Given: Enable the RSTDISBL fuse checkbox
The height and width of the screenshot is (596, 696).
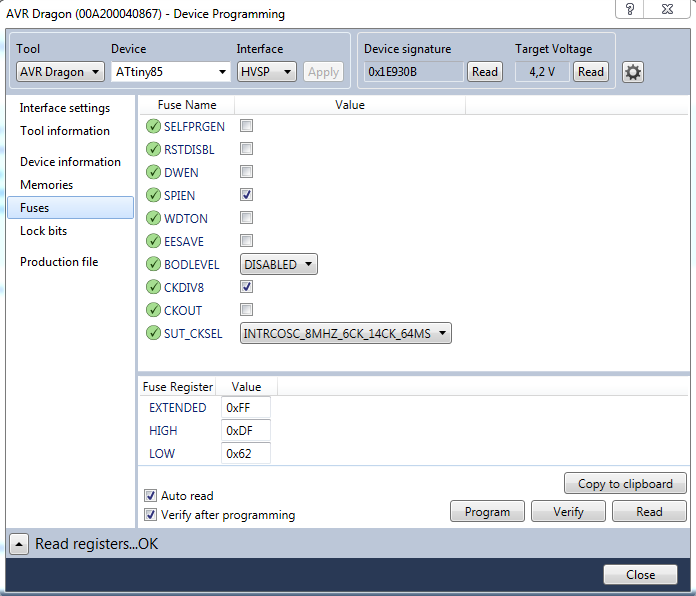Looking at the screenshot, I should tap(246, 149).
